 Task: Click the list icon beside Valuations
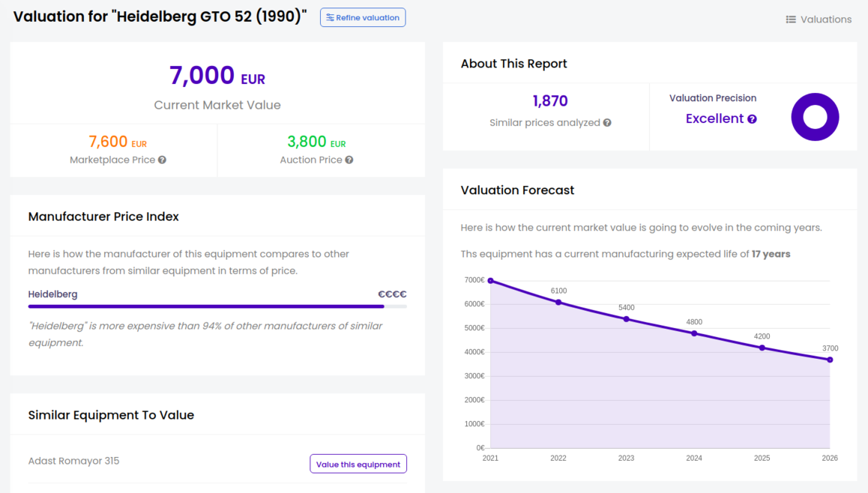(790, 19)
